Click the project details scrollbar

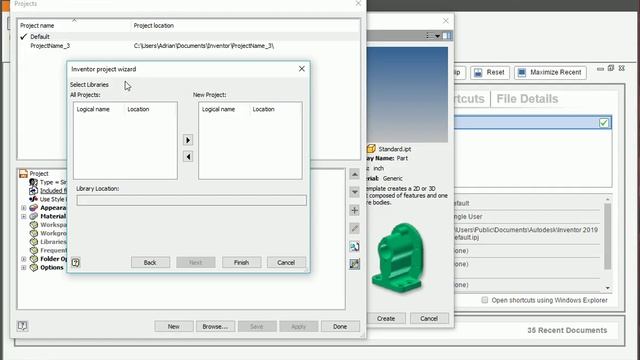[x=608, y=237]
